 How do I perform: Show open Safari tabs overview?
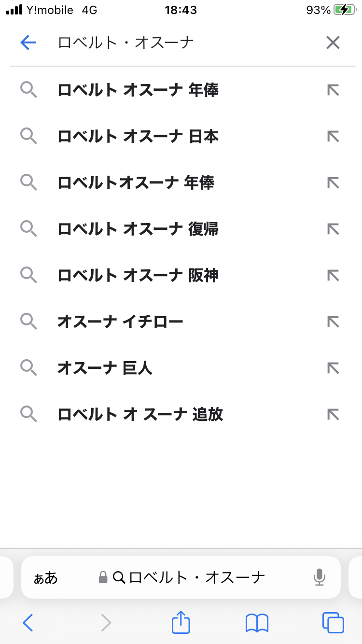[333, 622]
